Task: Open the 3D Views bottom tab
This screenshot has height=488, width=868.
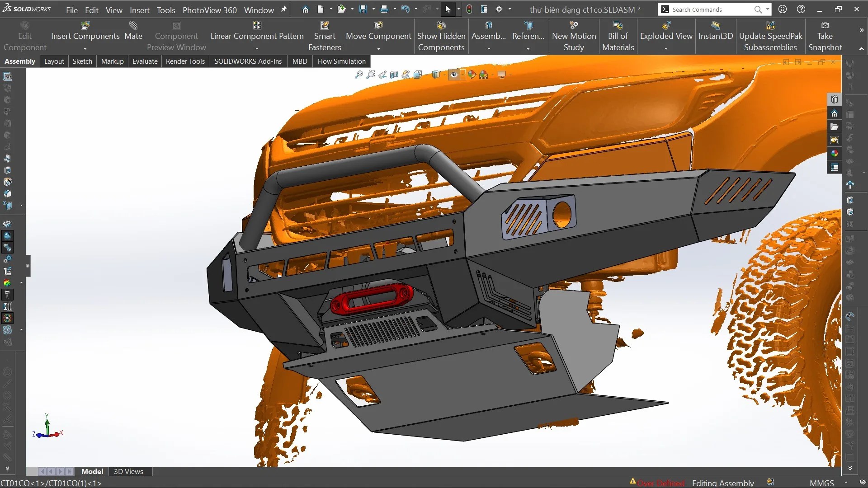Action: 128,471
